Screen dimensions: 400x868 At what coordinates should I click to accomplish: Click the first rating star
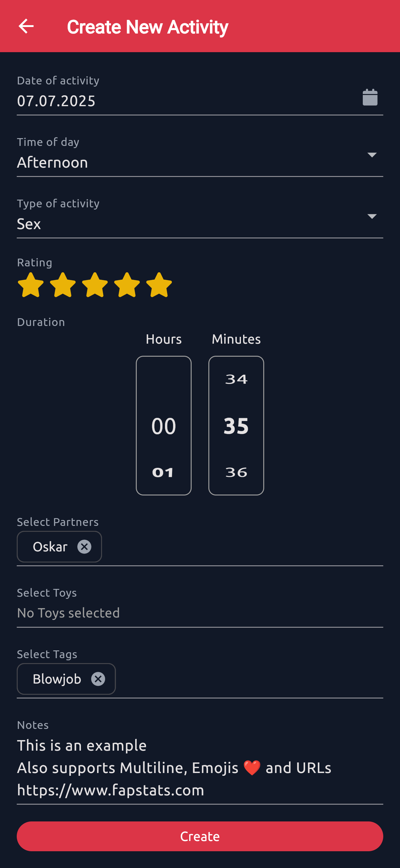(x=31, y=285)
